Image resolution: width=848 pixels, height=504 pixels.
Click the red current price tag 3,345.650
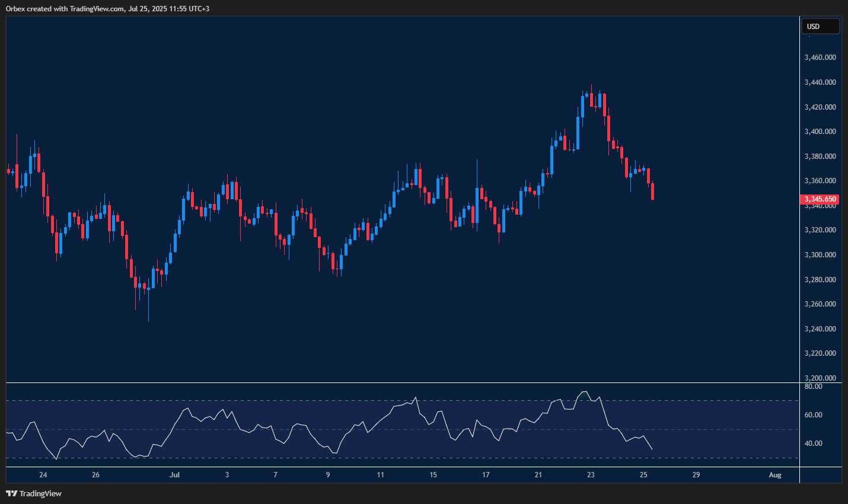pyautogui.click(x=820, y=199)
